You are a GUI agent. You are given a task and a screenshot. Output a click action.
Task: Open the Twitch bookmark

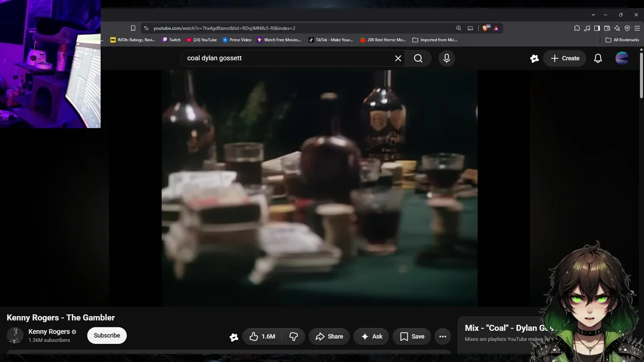[172, 40]
